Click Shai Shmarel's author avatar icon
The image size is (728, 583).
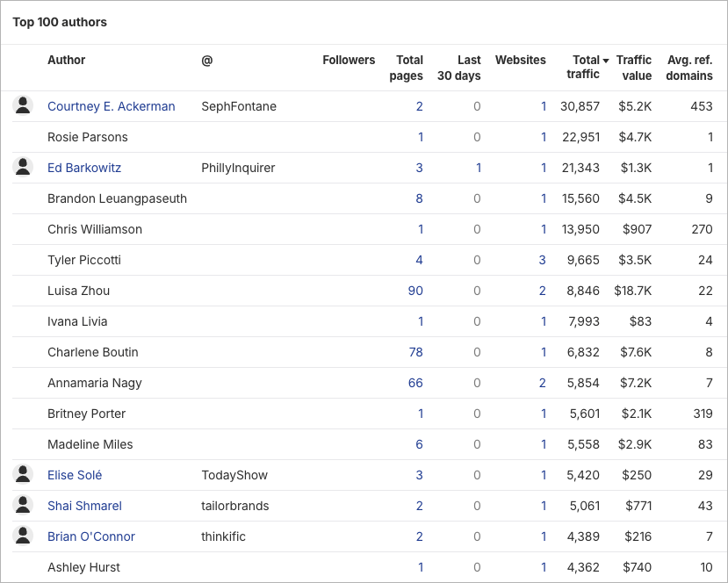tap(23, 505)
